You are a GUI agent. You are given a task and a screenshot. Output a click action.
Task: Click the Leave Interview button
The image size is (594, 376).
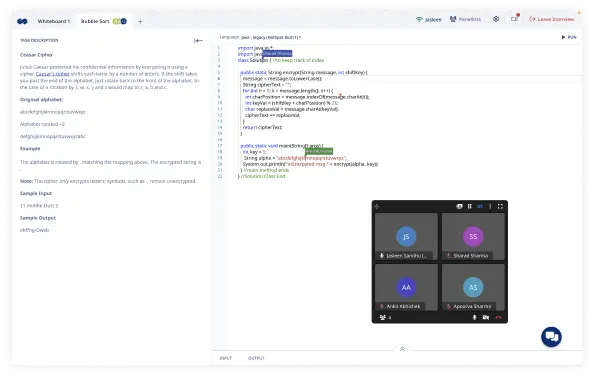tap(552, 19)
